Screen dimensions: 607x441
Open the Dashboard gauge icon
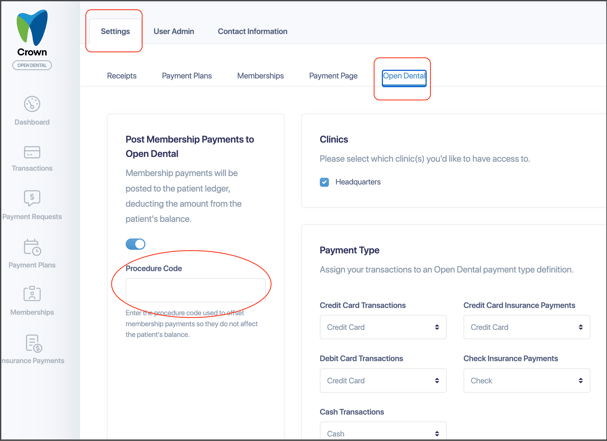32,104
